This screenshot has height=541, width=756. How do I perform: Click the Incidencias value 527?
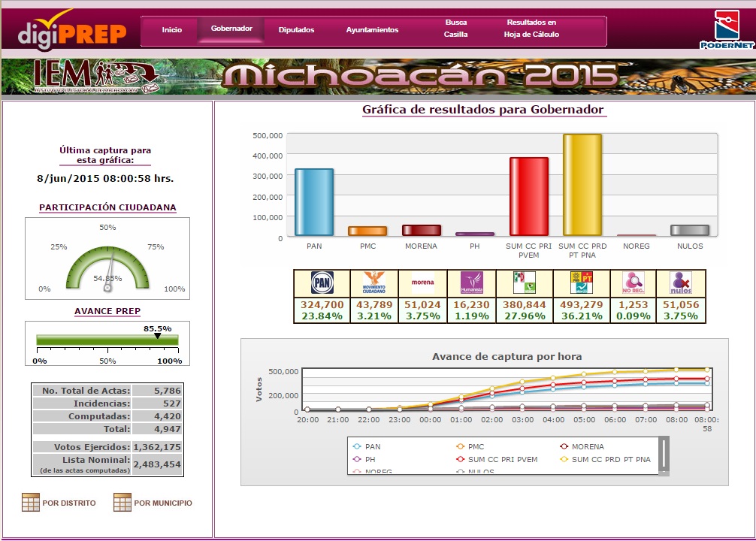pos(172,403)
